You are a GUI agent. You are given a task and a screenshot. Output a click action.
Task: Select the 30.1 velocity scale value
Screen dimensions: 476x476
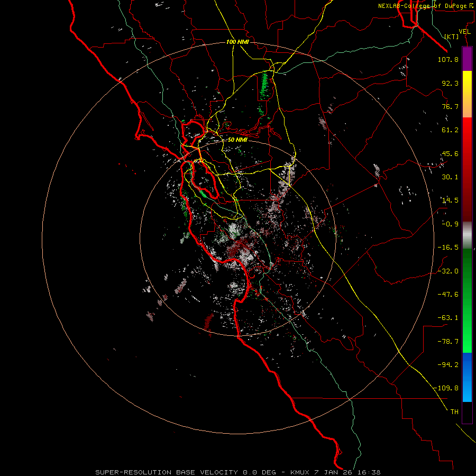[x=450, y=177]
